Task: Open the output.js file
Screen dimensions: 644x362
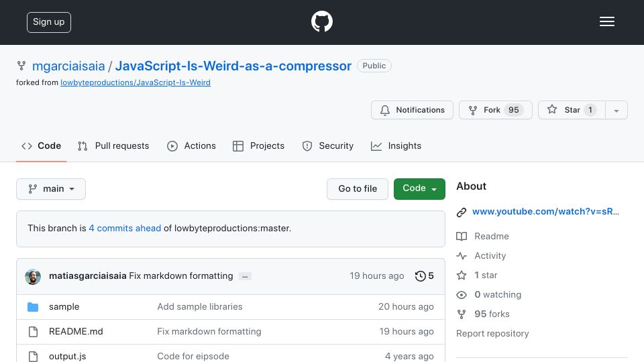Action: pyautogui.click(x=67, y=356)
